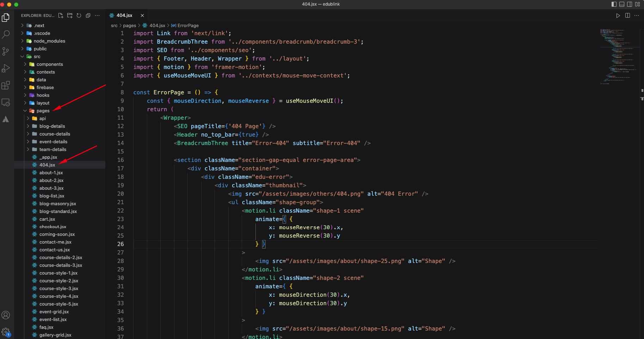This screenshot has height=339, width=644.
Task: Expand the node_modules folder
Action: [x=49, y=41]
